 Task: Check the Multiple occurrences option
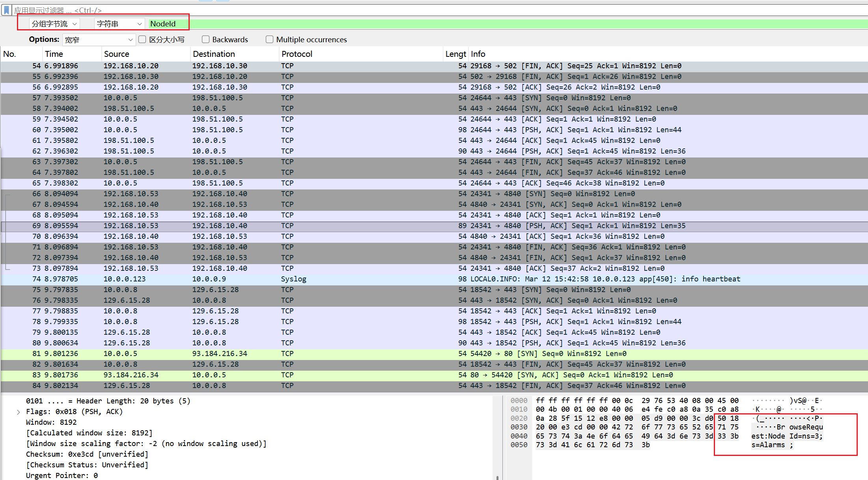click(270, 39)
